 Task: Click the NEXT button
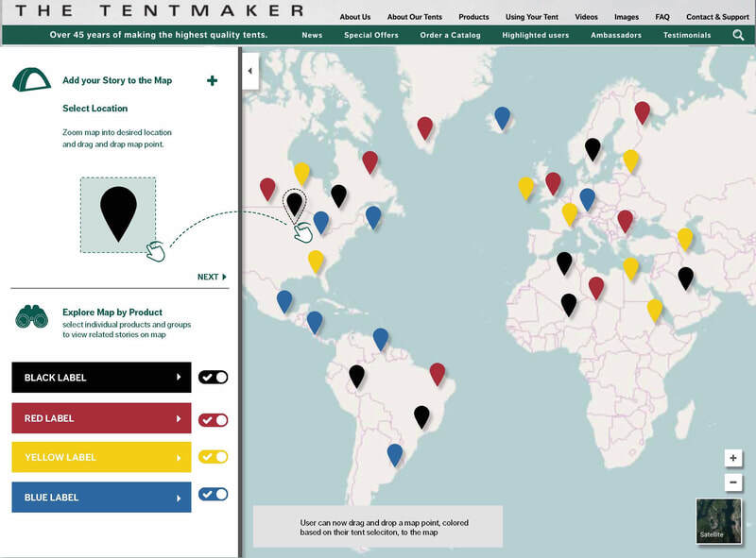coord(212,277)
